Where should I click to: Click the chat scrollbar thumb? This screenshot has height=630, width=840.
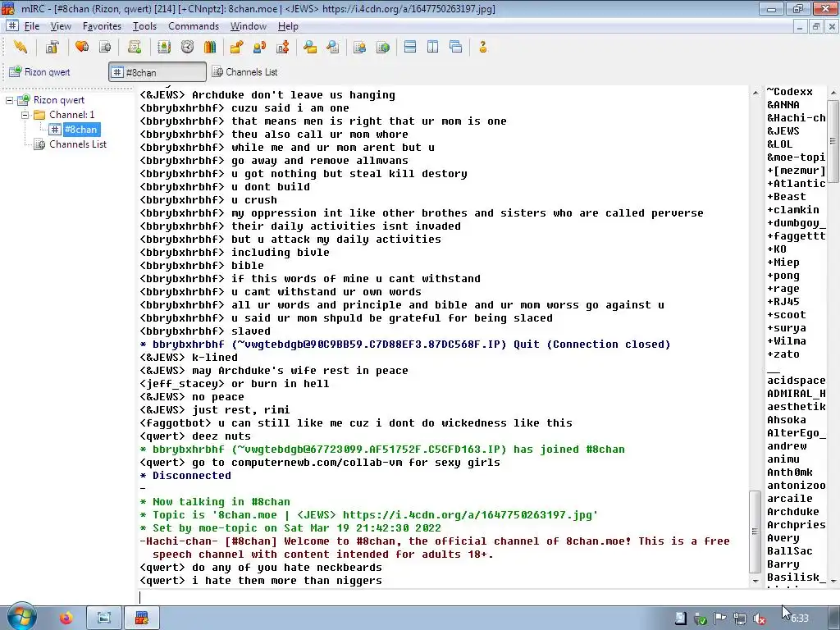(x=756, y=532)
